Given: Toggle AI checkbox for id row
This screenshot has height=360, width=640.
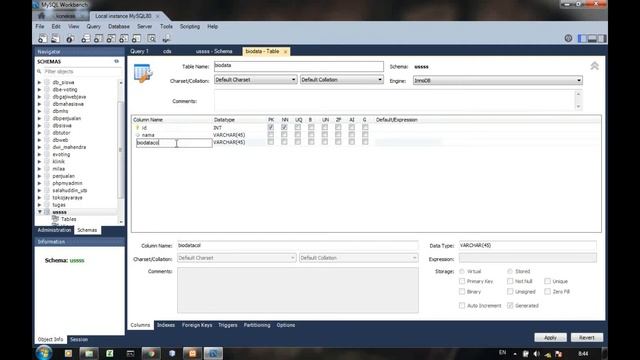Looking at the screenshot, I should [x=351, y=127].
